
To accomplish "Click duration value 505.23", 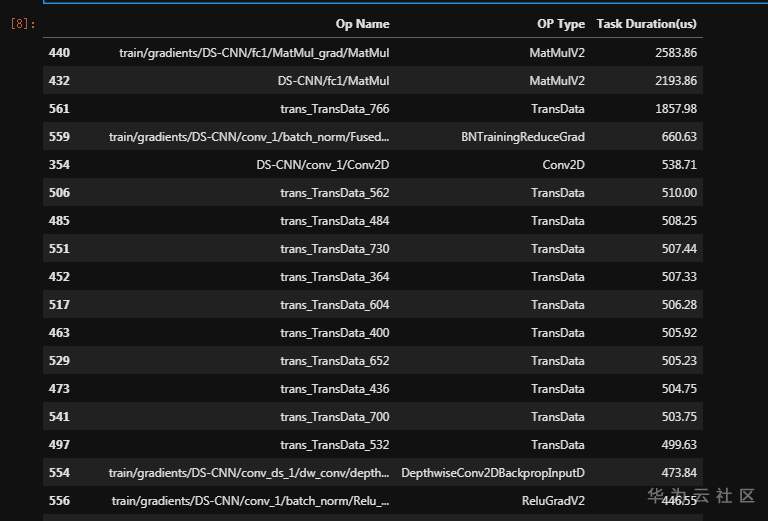I will (x=679, y=361).
